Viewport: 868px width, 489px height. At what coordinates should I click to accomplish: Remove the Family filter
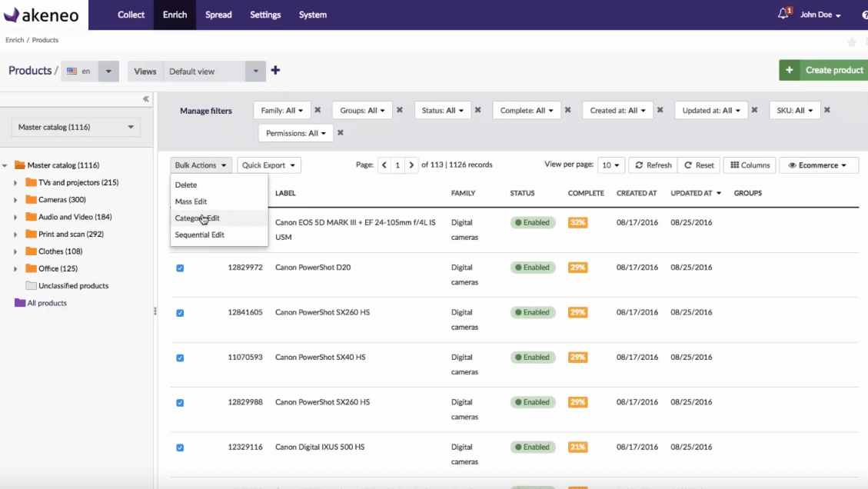(318, 110)
